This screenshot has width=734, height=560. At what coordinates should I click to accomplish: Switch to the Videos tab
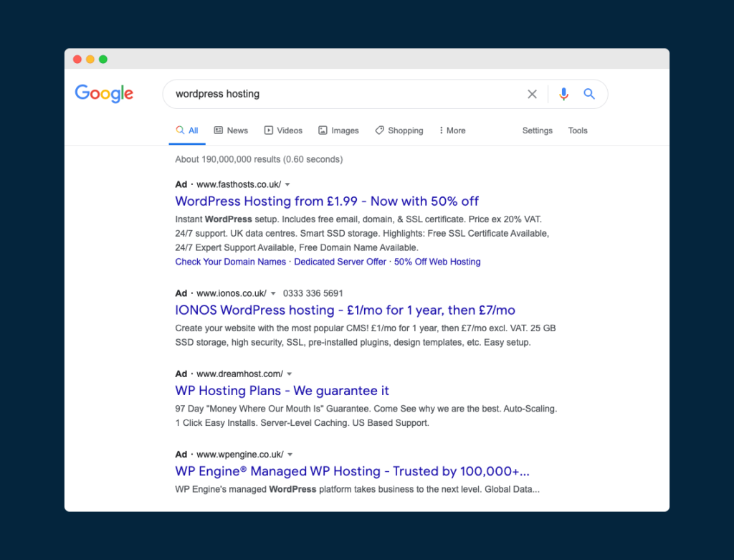coord(283,130)
